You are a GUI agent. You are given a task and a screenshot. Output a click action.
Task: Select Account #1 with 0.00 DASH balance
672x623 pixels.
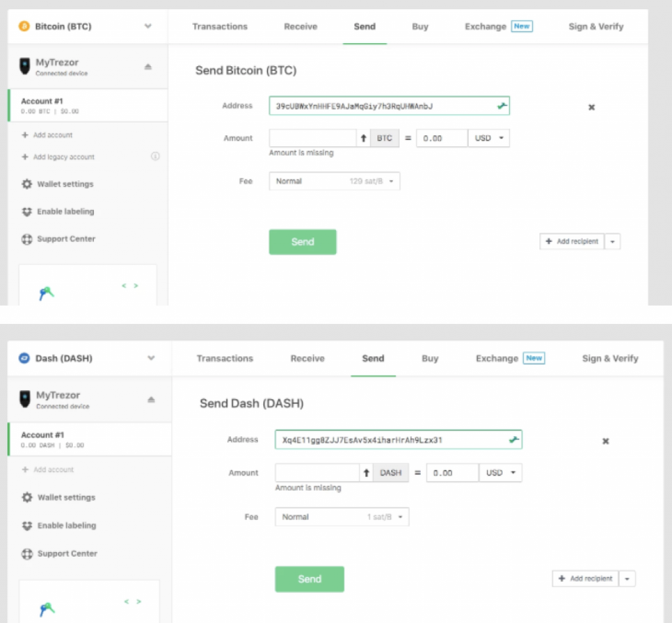click(x=89, y=439)
